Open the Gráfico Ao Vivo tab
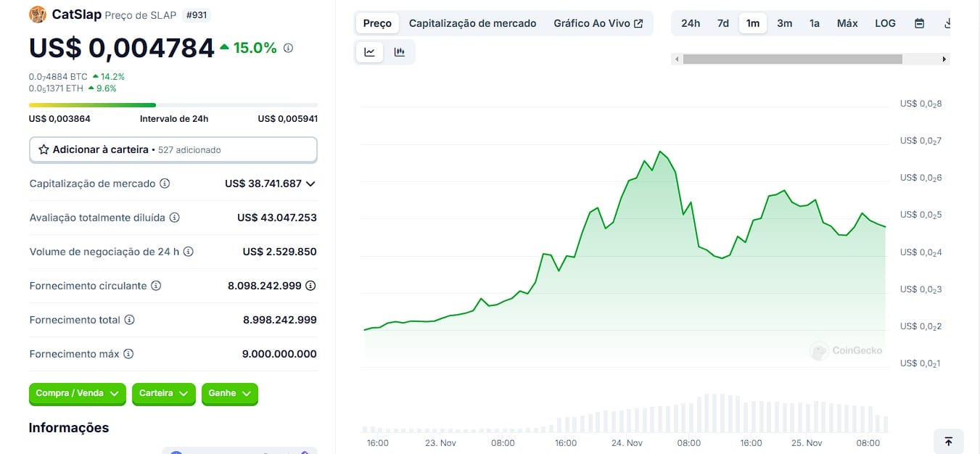 (x=598, y=23)
